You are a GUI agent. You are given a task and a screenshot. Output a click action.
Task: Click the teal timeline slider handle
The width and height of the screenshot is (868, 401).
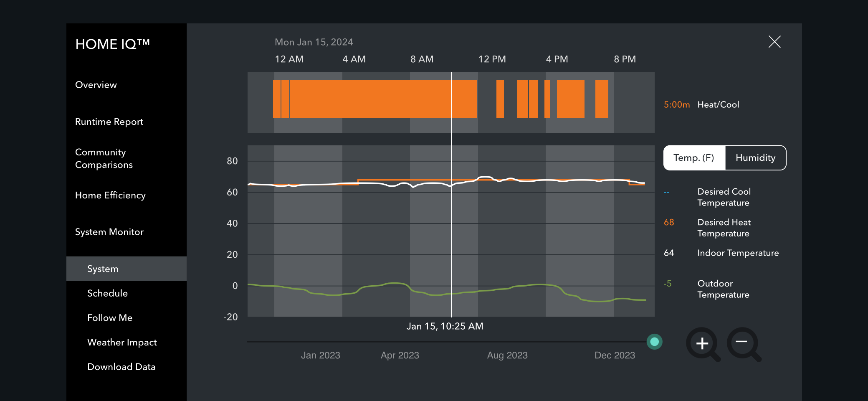click(x=654, y=342)
